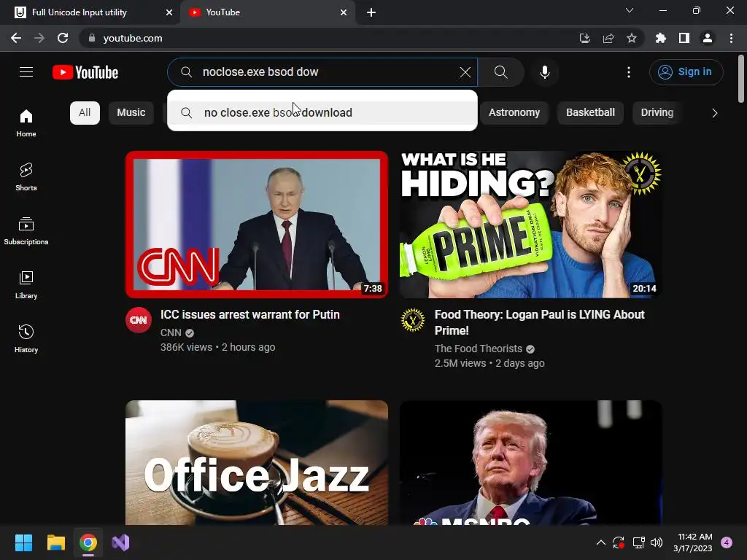The width and height of the screenshot is (747, 560).
Task: Visit CNN channel name link
Action: [171, 332]
